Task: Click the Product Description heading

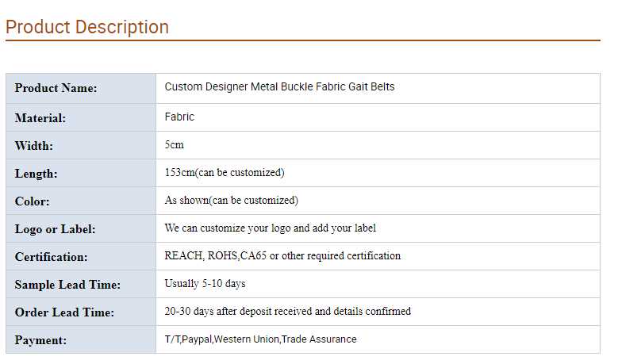Action: 87,27
